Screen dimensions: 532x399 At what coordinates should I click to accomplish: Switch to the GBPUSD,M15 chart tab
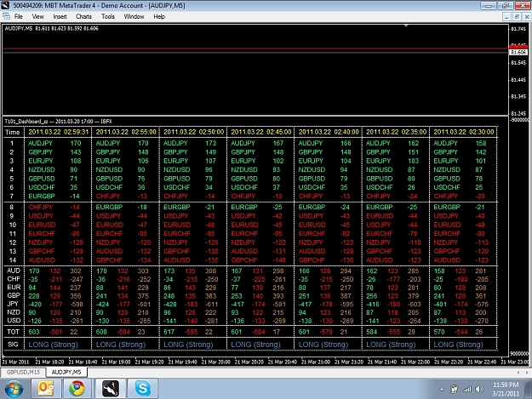point(23,373)
